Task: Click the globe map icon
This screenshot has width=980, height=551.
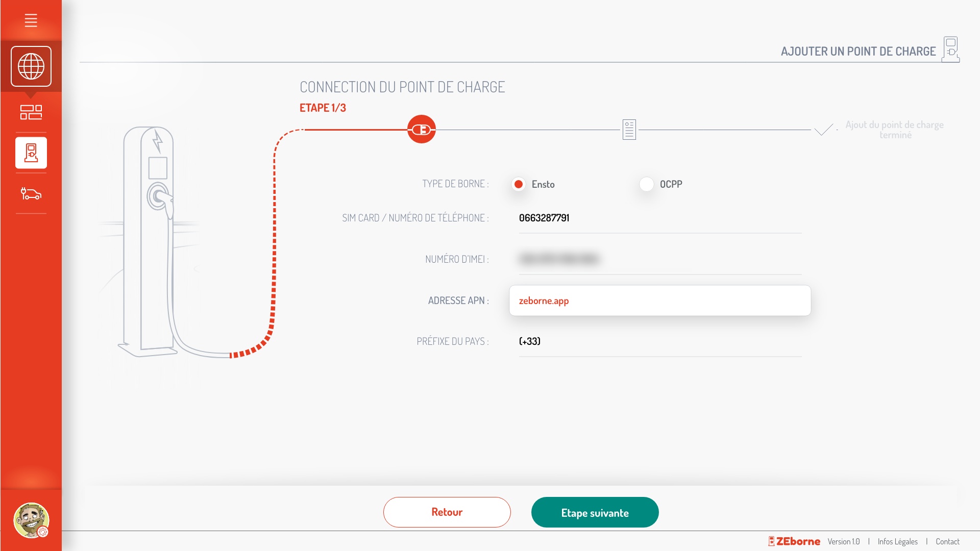Action: point(31,66)
